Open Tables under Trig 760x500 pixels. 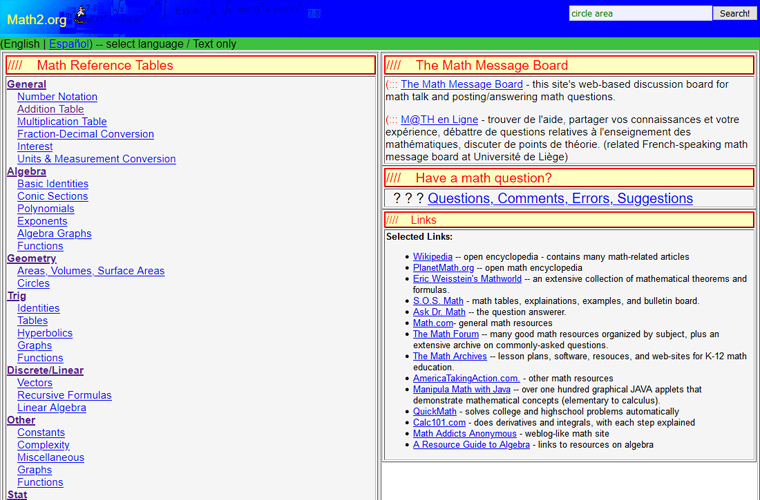point(32,321)
